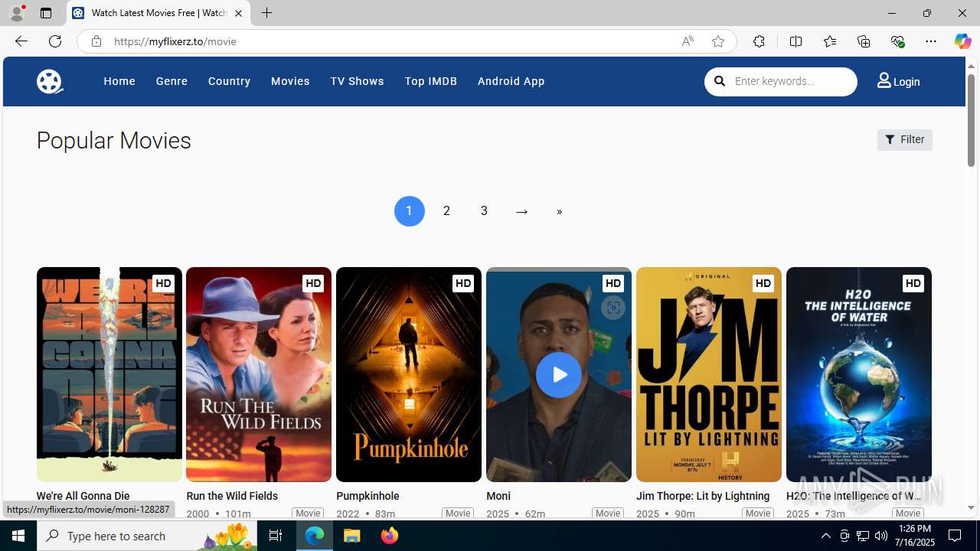The image size is (980, 551).
Task: Go back with browser back arrow
Action: pyautogui.click(x=21, y=41)
